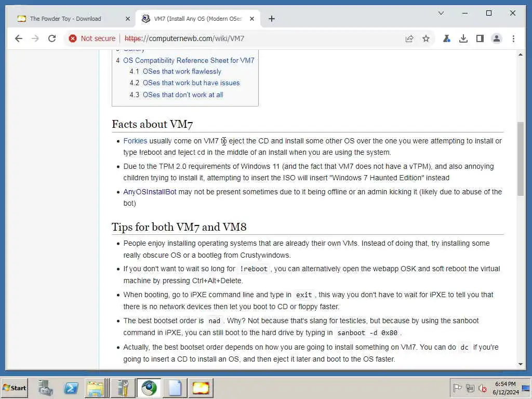Click the page scrollbar up arrow

pos(521,55)
